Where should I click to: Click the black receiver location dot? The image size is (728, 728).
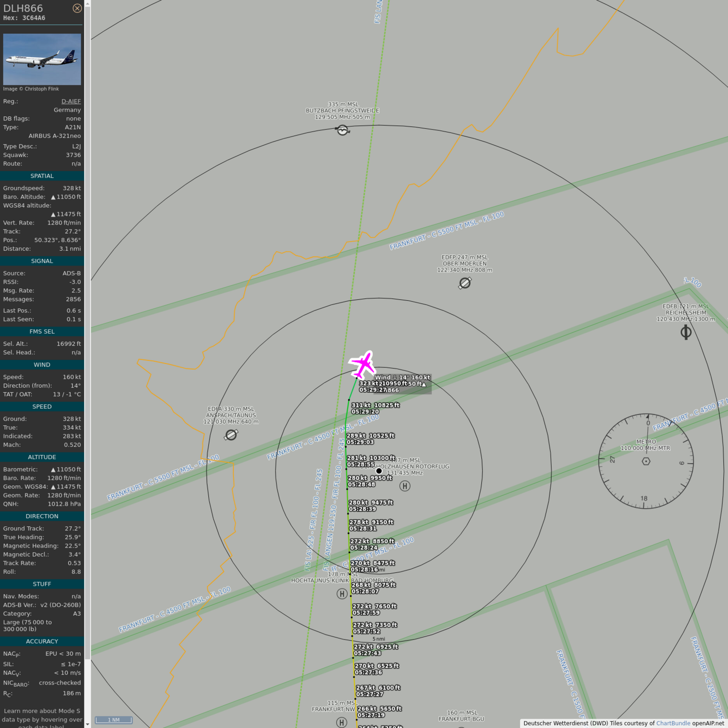click(379, 471)
